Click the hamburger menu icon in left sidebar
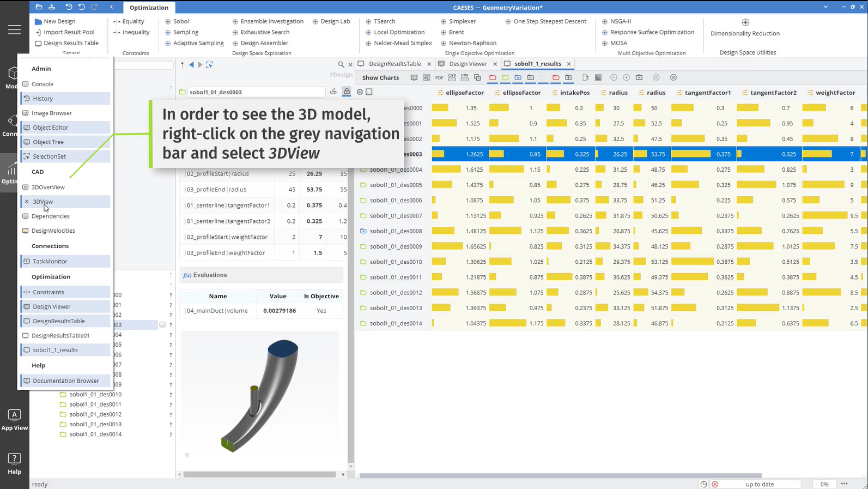Image resolution: width=868 pixels, height=489 pixels. coord(15,30)
